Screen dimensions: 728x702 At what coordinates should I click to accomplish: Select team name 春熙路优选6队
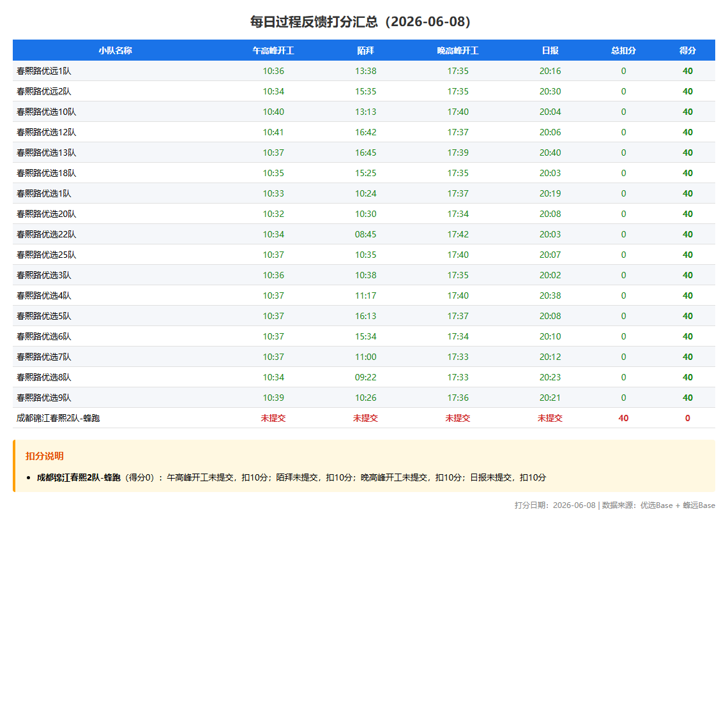tap(43, 336)
